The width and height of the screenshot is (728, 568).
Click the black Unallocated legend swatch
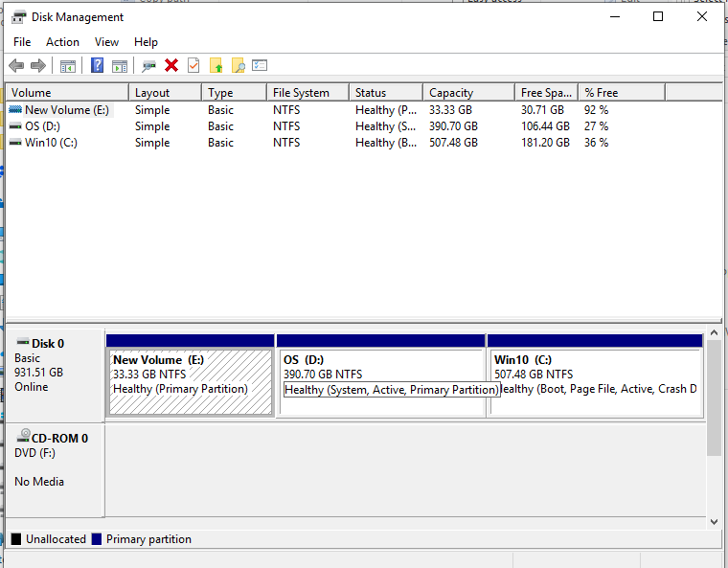coord(16,538)
